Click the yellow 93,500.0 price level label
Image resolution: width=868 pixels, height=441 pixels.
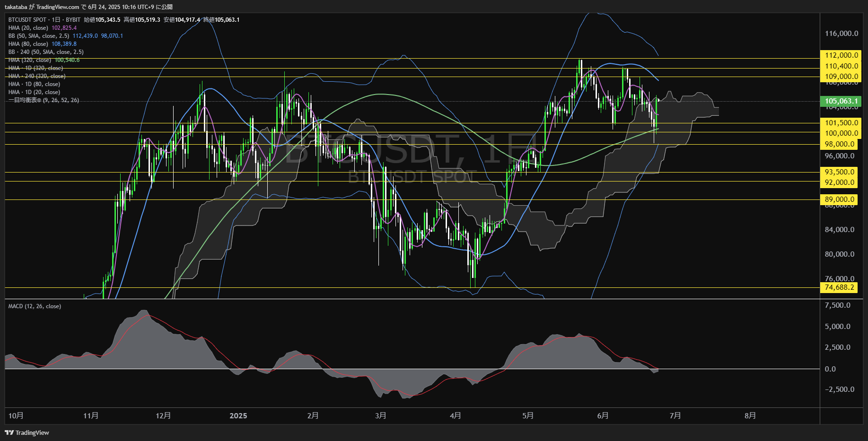840,172
